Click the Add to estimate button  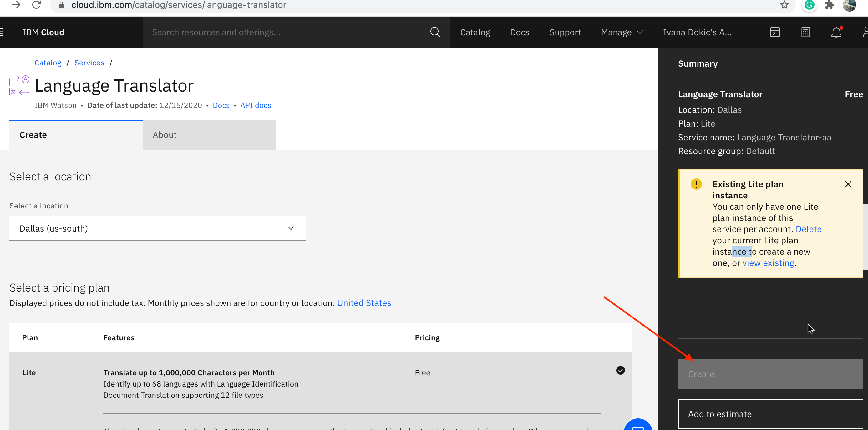(x=770, y=414)
